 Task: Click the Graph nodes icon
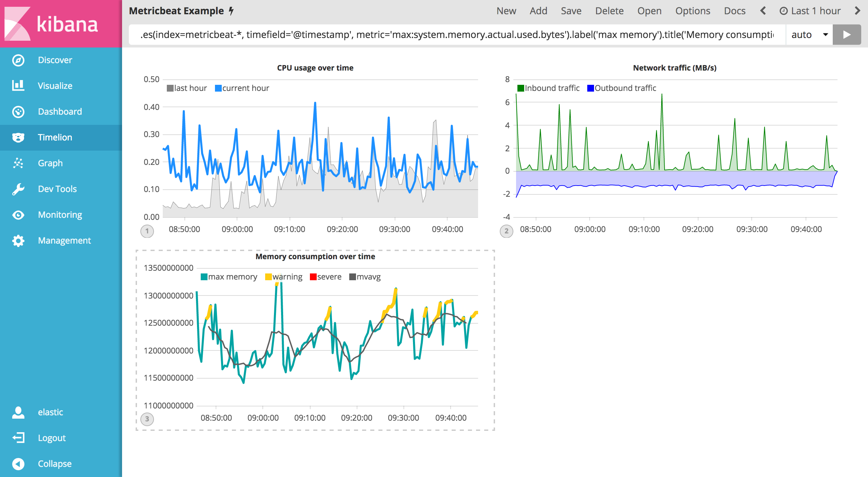coord(18,163)
